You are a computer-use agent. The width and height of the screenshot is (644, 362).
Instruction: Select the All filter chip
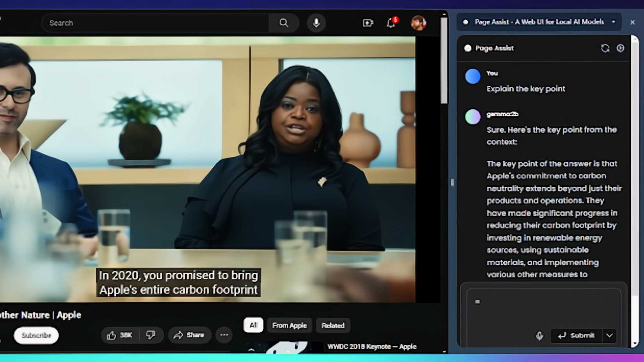[x=253, y=325]
